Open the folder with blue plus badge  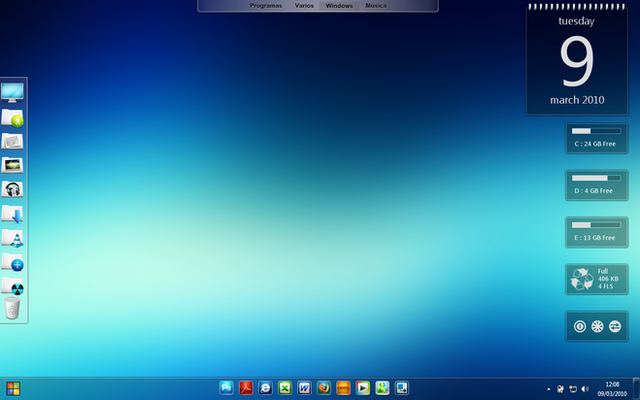pos(12,262)
